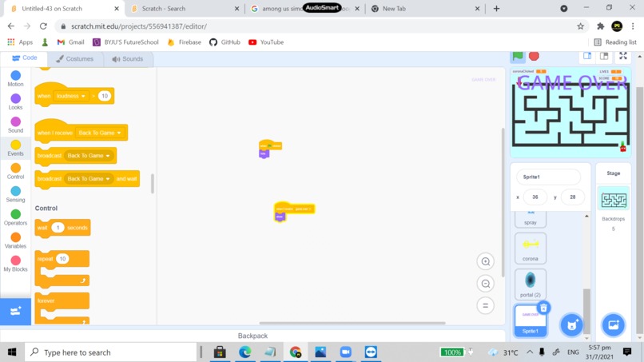Viewport: 644px width, 362px height.
Task: Open the Costumes tab
Action: [x=75, y=59]
